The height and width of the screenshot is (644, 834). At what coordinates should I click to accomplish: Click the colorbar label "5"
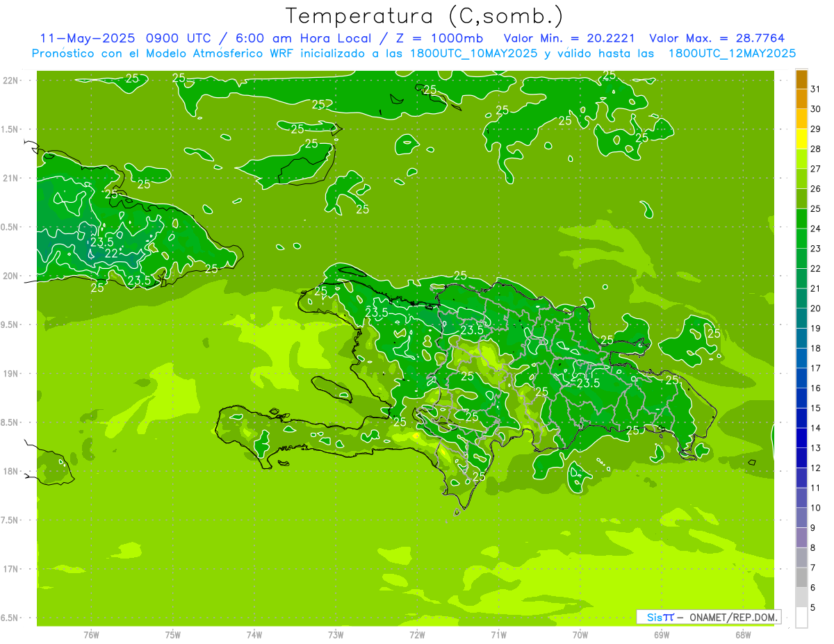[813, 608]
